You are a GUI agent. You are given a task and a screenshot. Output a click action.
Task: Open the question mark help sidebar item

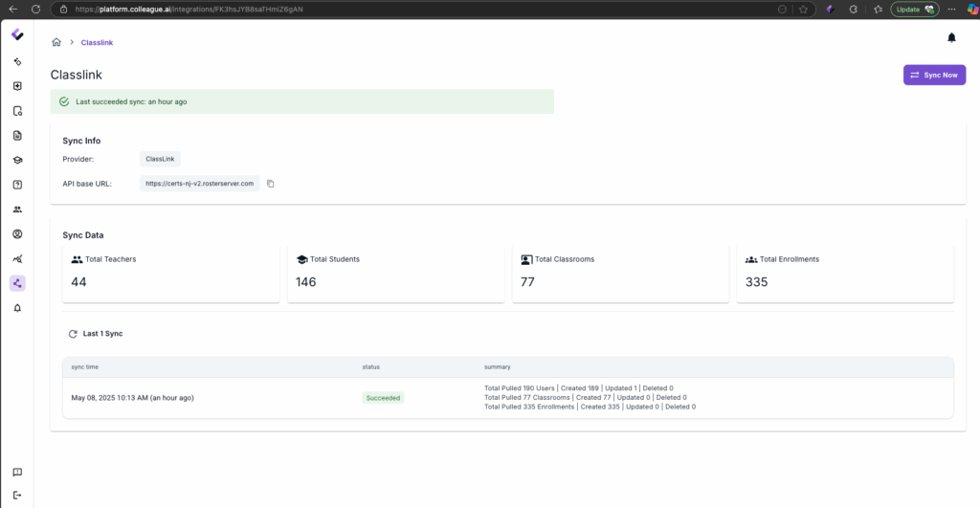17,185
